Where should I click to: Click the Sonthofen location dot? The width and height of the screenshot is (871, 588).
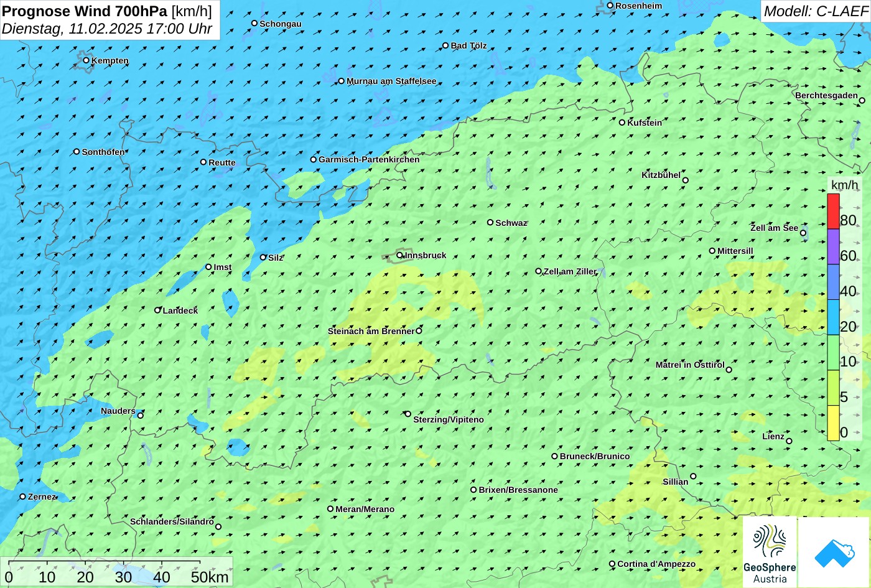pyautogui.click(x=77, y=152)
